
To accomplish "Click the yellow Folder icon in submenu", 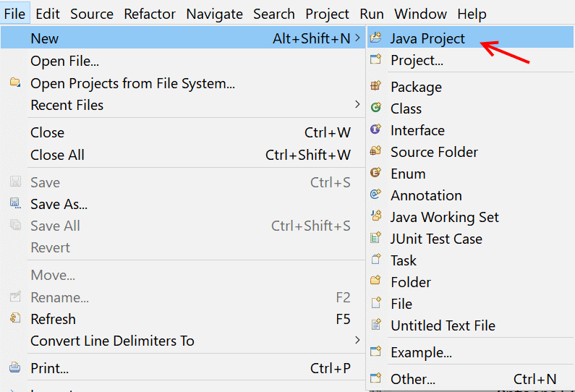I will [375, 281].
